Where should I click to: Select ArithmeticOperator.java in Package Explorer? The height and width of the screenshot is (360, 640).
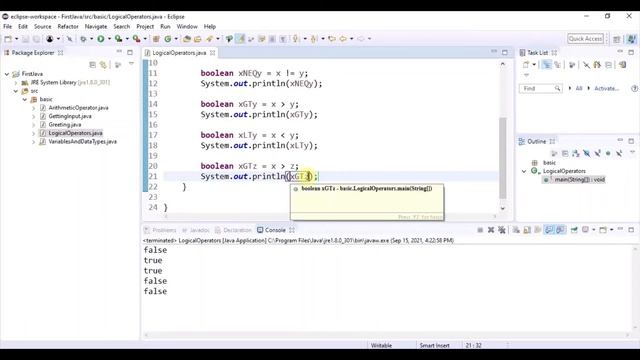78,108
